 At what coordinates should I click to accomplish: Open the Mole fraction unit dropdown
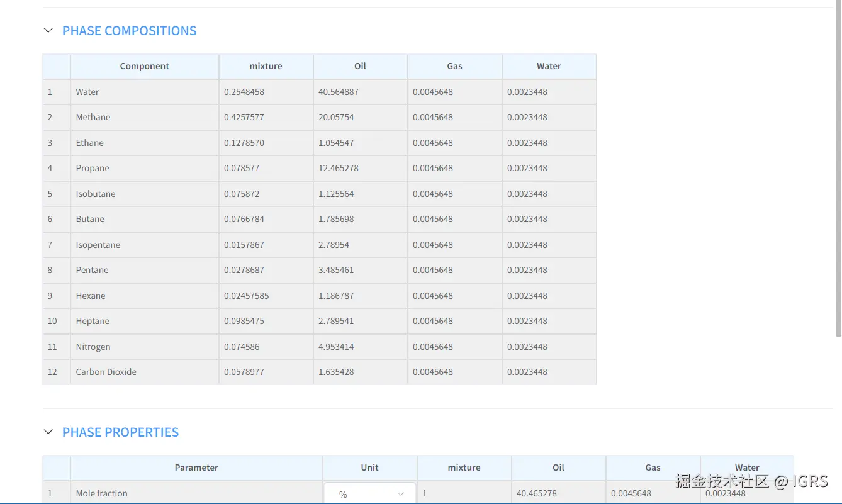[x=369, y=494]
